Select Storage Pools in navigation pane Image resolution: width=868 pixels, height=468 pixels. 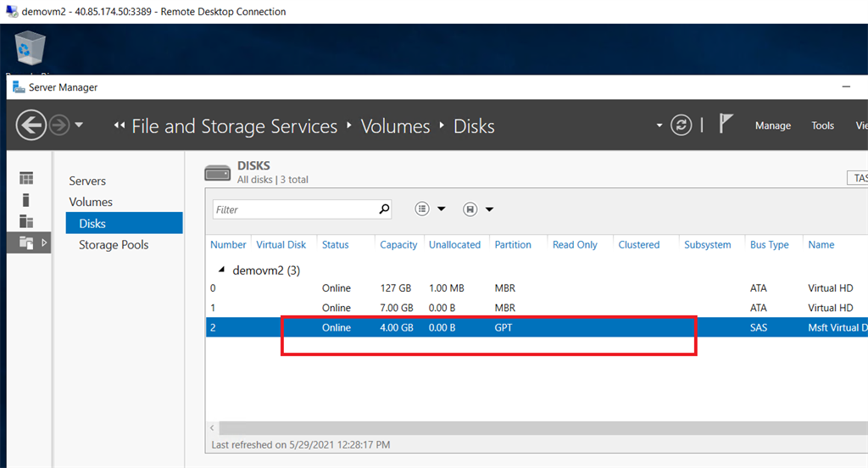click(114, 244)
